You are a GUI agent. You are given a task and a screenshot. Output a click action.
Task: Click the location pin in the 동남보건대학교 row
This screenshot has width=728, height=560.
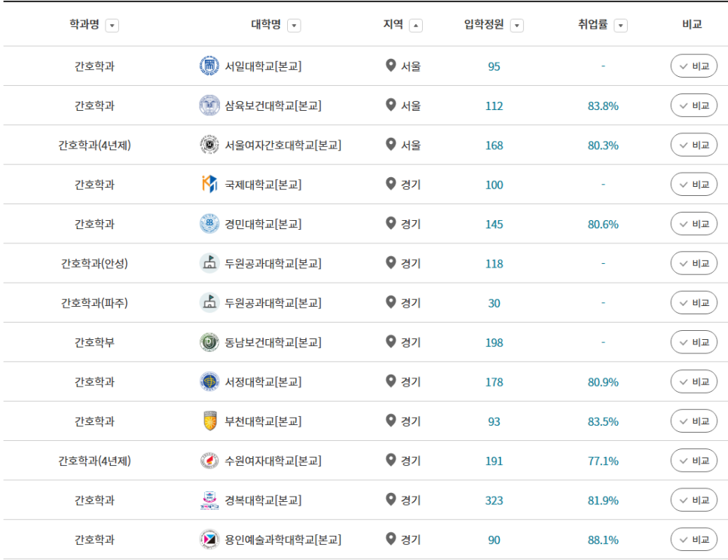coord(391,341)
